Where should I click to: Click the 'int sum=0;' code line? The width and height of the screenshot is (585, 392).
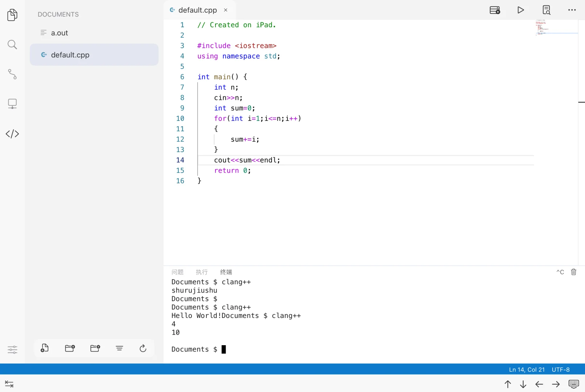235,108
